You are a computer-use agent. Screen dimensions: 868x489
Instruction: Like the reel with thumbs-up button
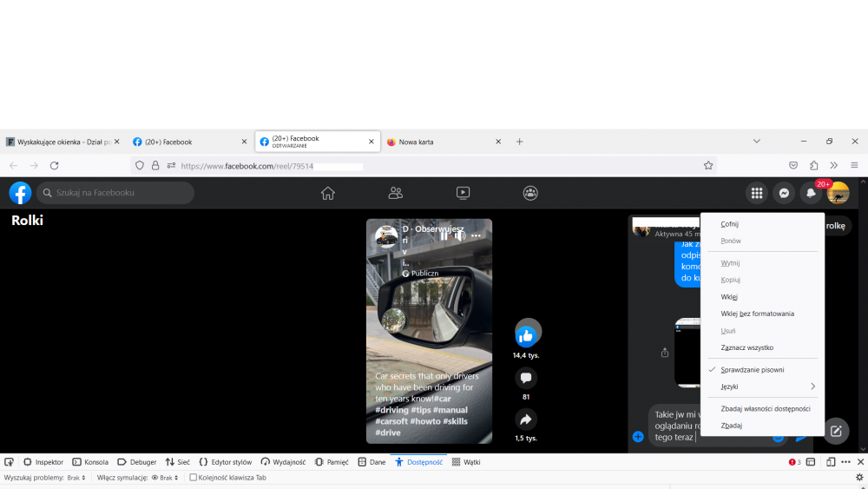526,335
